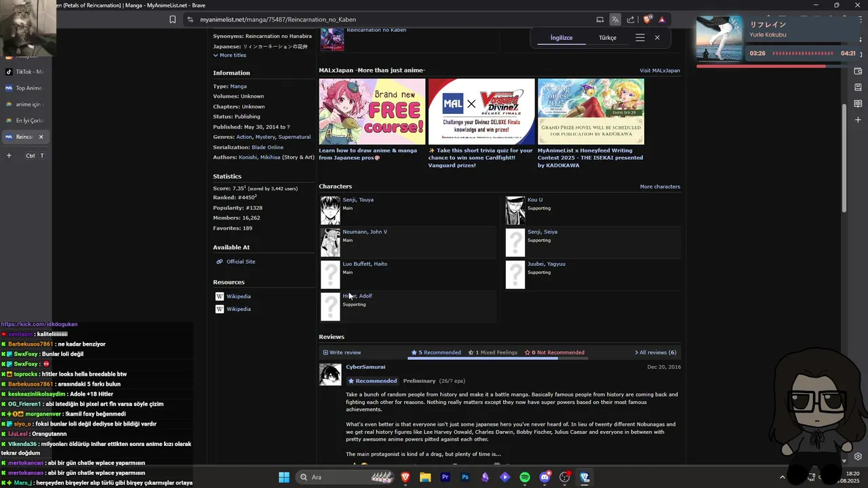
Task: Open the kick.com/idkdogukan link in chat
Action: (39, 324)
